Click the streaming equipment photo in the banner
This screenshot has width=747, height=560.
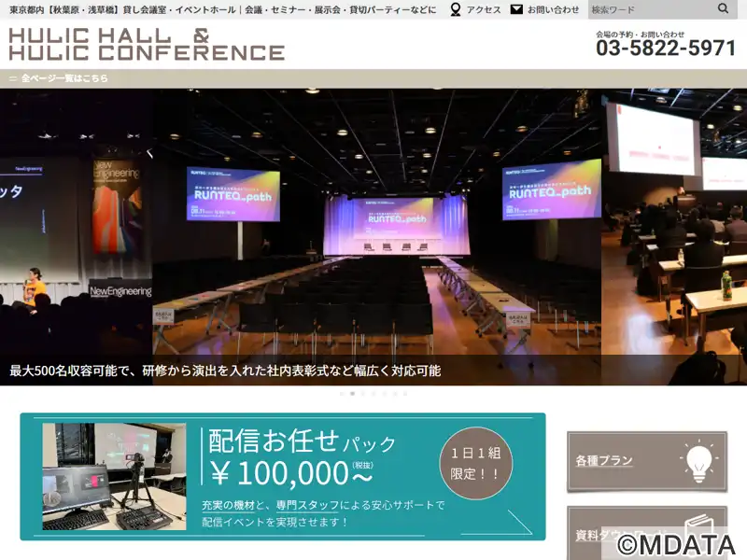click(114, 477)
